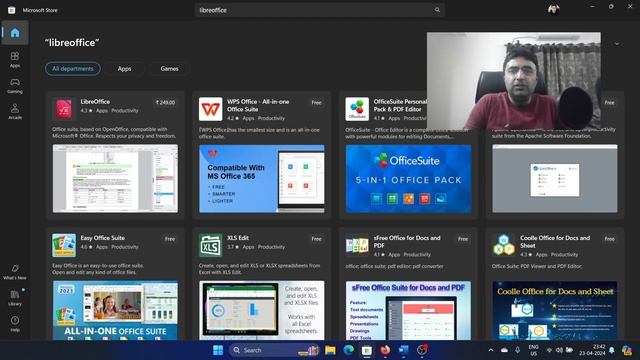Click the microphone tray icon
Viewport: 640px width, 360px height.
click(x=518, y=350)
